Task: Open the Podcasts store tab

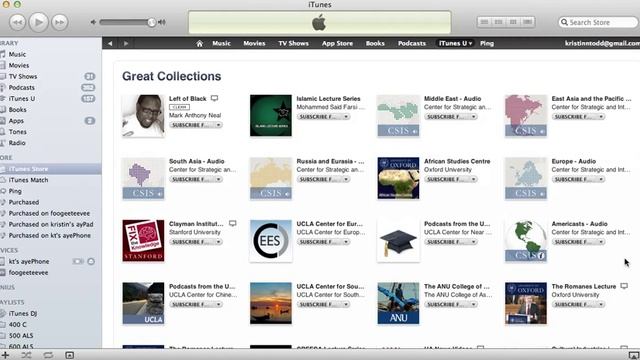Action: pyautogui.click(x=412, y=43)
